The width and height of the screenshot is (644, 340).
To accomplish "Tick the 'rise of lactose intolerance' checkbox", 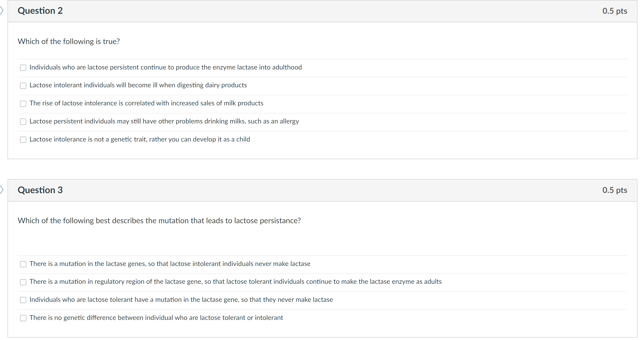I will point(23,104).
